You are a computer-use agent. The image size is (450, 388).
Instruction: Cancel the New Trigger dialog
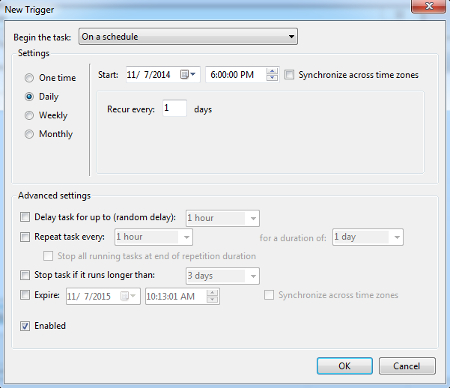(x=407, y=366)
